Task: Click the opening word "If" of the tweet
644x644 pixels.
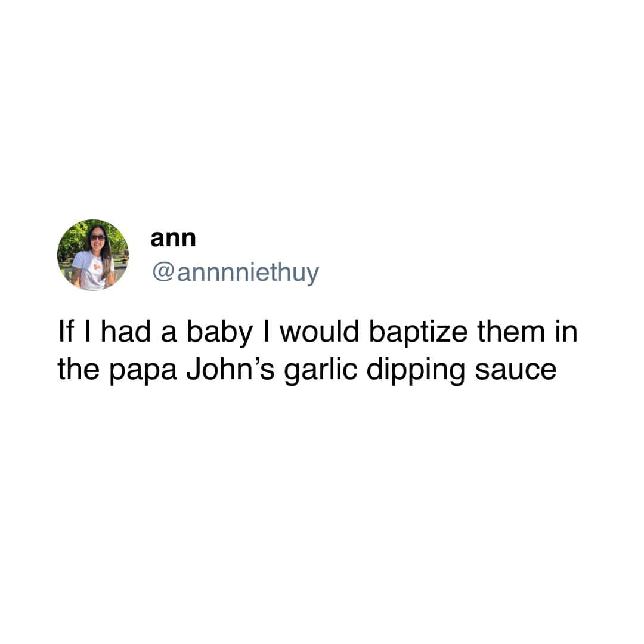Action: [x=66, y=332]
